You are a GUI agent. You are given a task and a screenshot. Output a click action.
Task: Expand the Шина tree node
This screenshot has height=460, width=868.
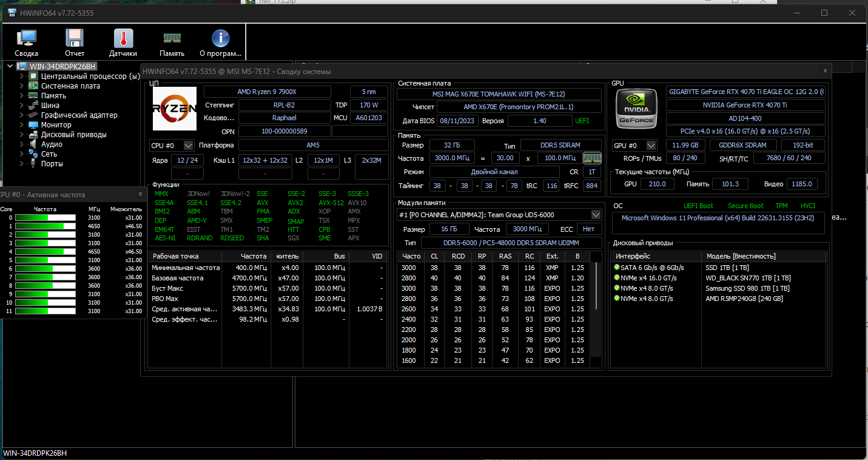(x=22, y=105)
